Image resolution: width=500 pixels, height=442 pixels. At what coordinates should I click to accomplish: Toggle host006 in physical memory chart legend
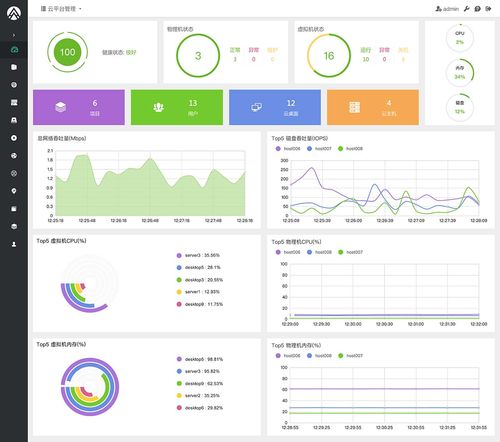288,356
